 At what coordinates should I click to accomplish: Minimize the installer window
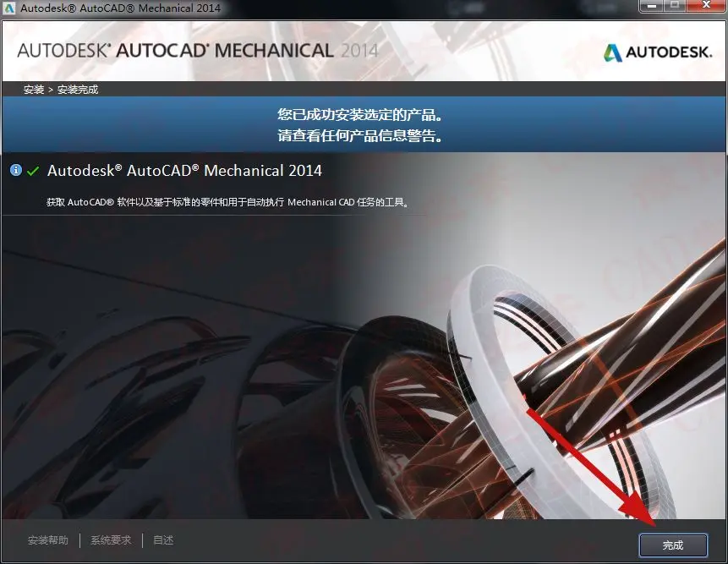point(652,6)
